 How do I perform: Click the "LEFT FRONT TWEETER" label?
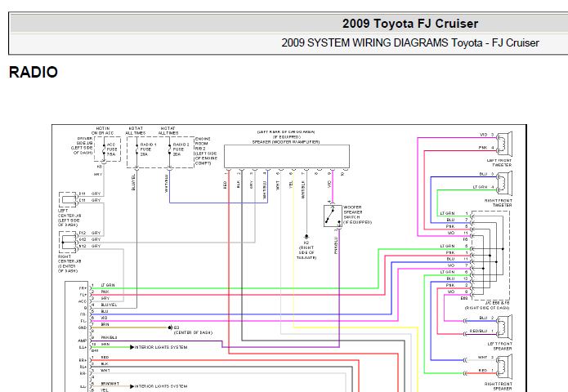[499, 163]
